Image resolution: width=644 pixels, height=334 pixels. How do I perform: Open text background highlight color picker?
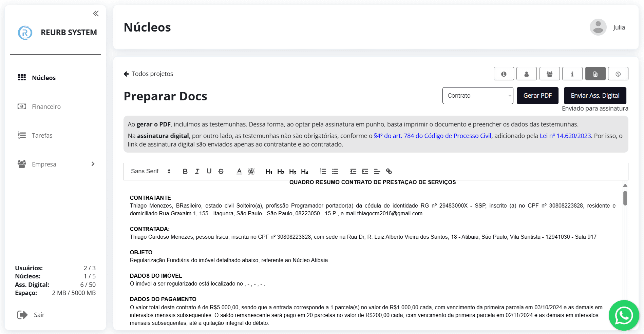tap(251, 171)
